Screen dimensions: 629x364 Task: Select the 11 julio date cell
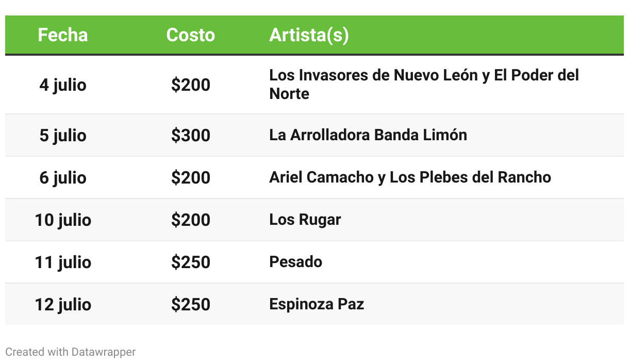[63, 262]
